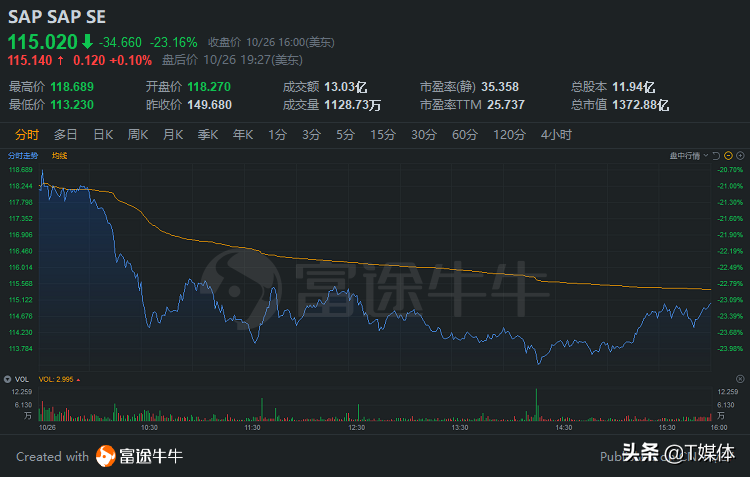750x477 pixels.
Task: Click the closing price 115.020
Action: (x=43, y=42)
